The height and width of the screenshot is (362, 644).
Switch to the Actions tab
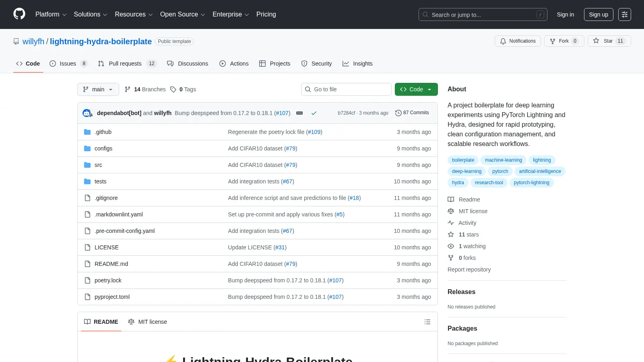(234, 64)
